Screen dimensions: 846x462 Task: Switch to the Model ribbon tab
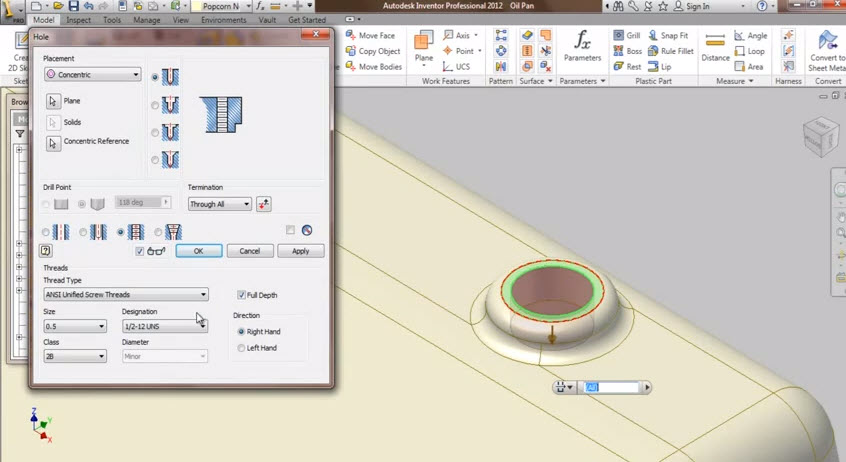(43, 20)
